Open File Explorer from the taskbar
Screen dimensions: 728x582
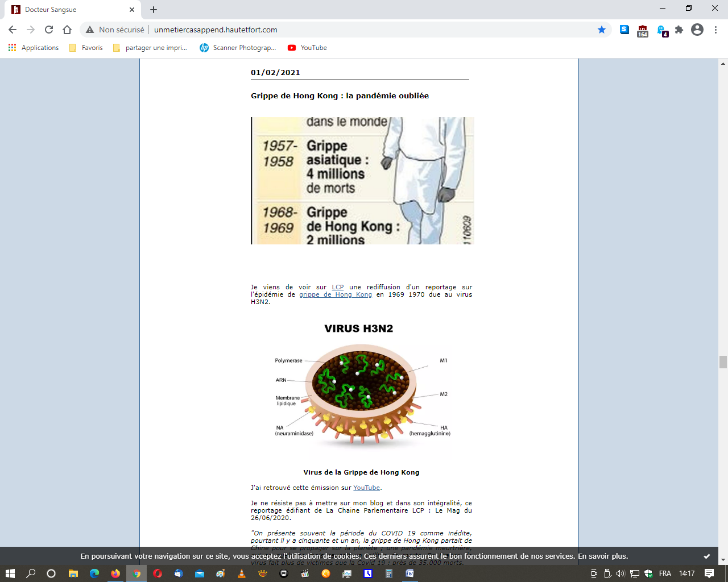(73, 573)
